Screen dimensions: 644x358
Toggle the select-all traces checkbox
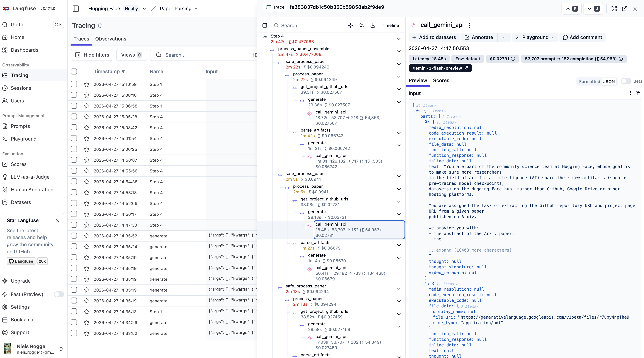[74, 71]
